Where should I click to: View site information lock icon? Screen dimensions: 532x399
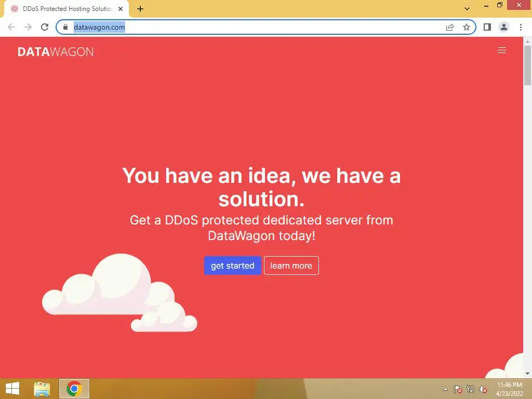(x=65, y=27)
